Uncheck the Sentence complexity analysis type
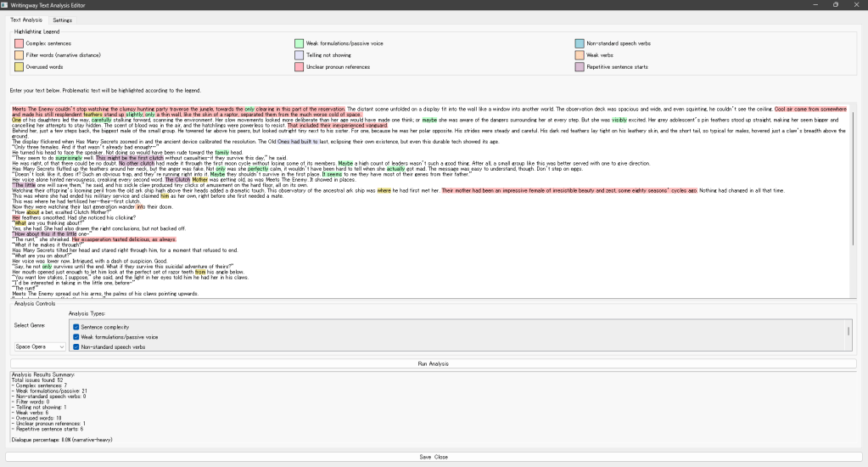Viewport: 868px width, 467px height. (x=76, y=327)
